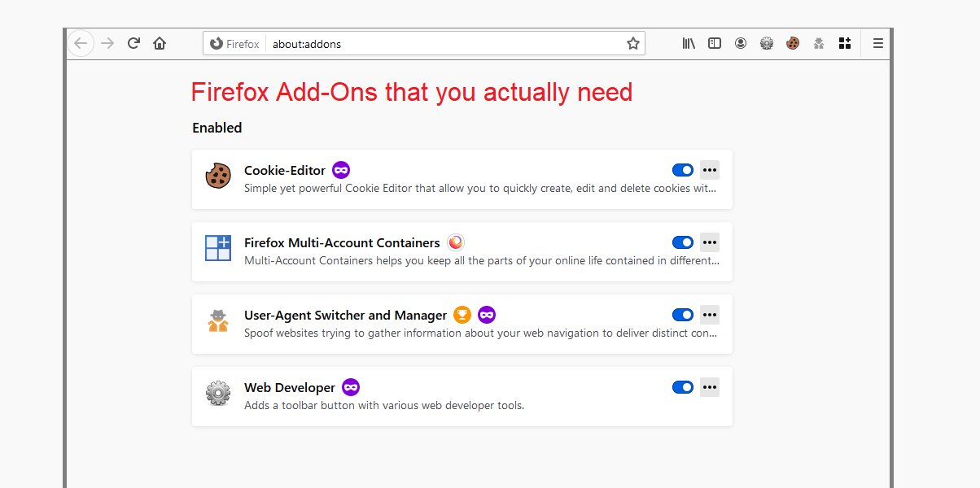
Task: Open Multi-Account Containers toolbar icon
Action: [845, 44]
